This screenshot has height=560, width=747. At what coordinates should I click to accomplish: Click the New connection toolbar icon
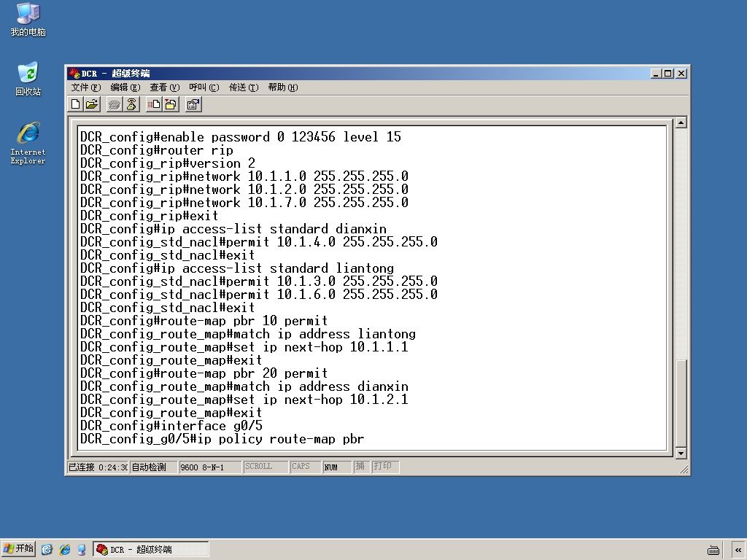tap(75, 104)
